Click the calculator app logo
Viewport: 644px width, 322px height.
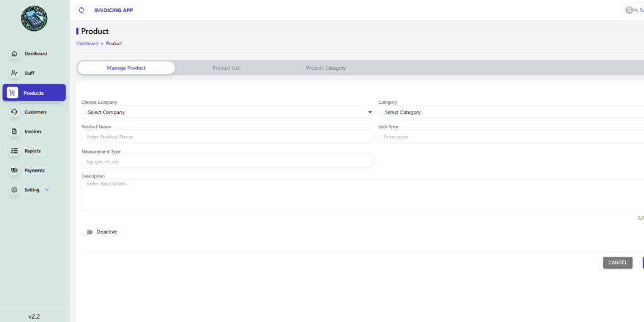tap(34, 19)
